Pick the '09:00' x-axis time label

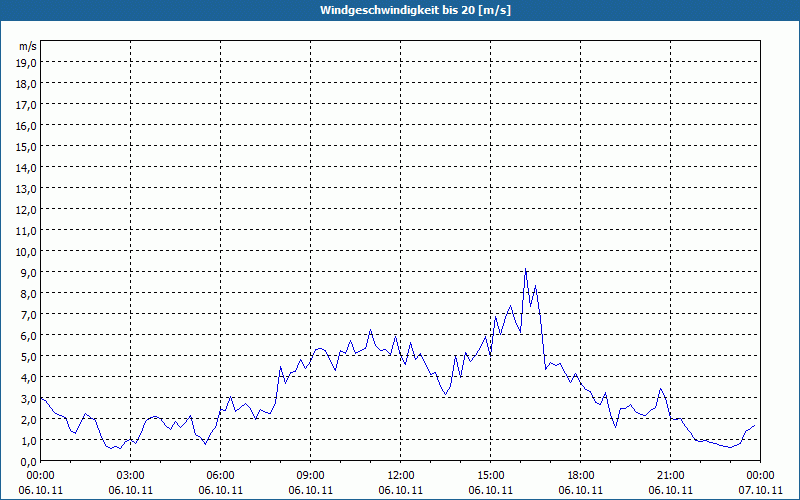point(311,476)
